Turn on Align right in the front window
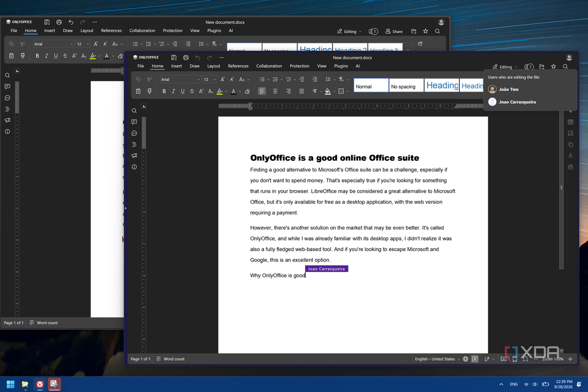The width and height of the screenshot is (588, 392). click(x=288, y=91)
